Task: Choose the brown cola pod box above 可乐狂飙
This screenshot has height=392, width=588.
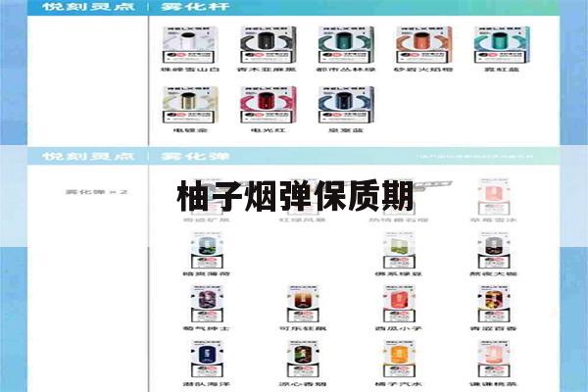Action: 303,304
